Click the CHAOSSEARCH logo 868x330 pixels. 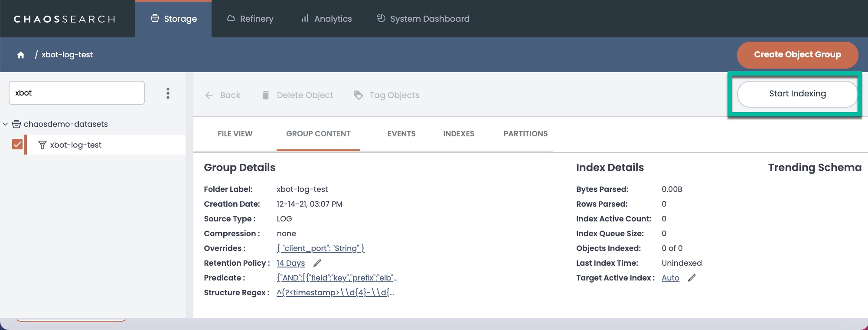[65, 19]
